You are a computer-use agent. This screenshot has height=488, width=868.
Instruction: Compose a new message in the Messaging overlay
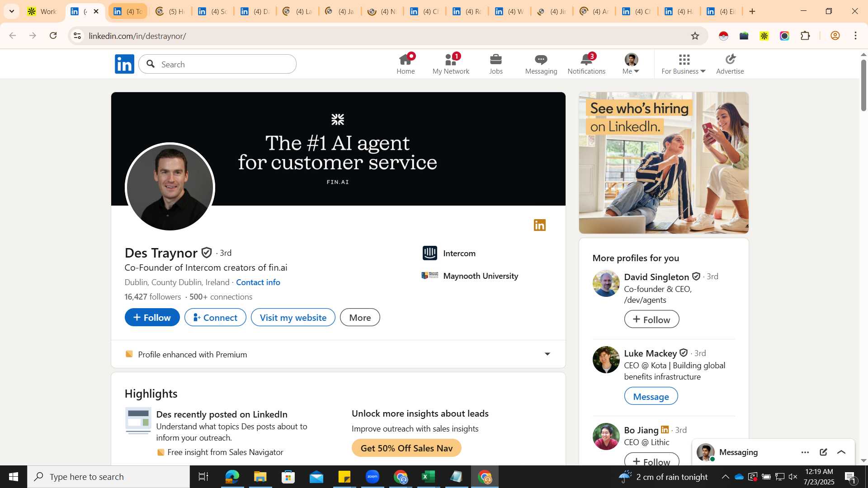tap(823, 452)
